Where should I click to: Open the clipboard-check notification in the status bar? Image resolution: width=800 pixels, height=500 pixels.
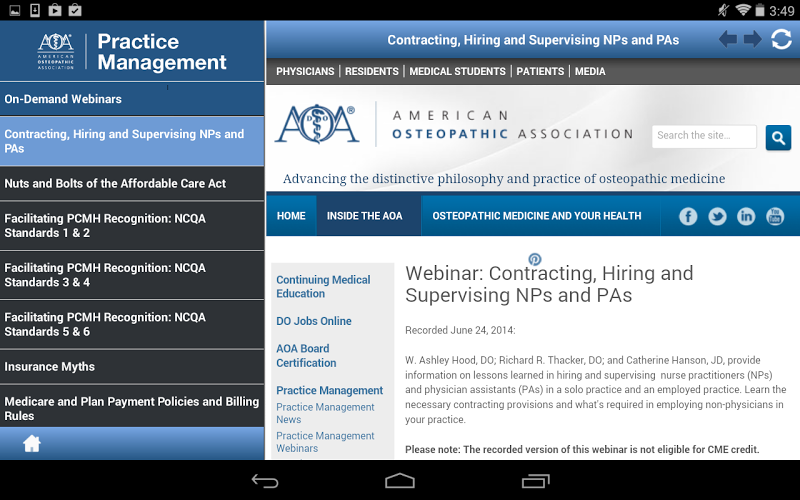click(75, 10)
